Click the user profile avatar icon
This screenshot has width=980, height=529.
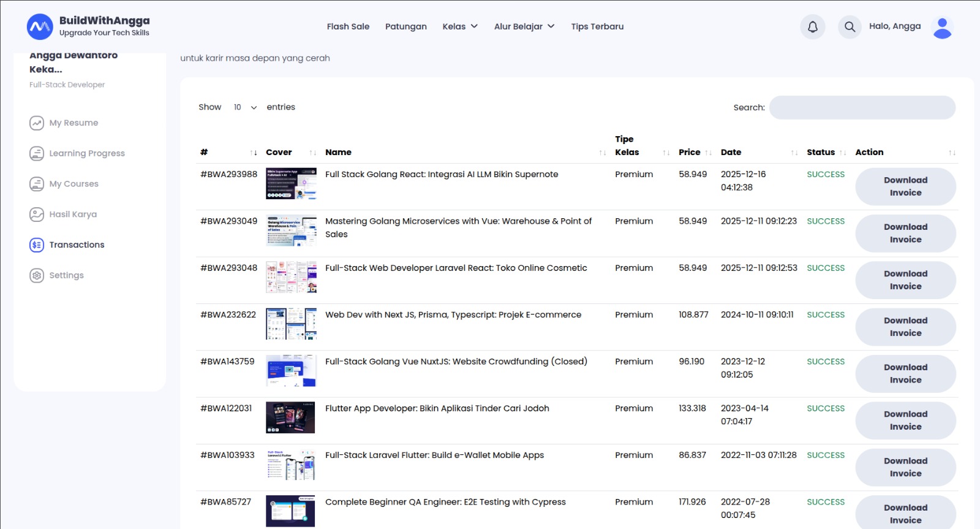[942, 28]
